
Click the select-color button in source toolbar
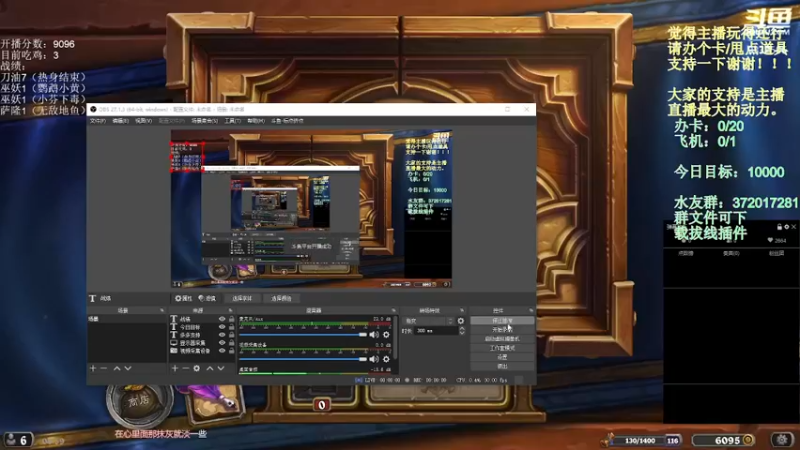281,298
